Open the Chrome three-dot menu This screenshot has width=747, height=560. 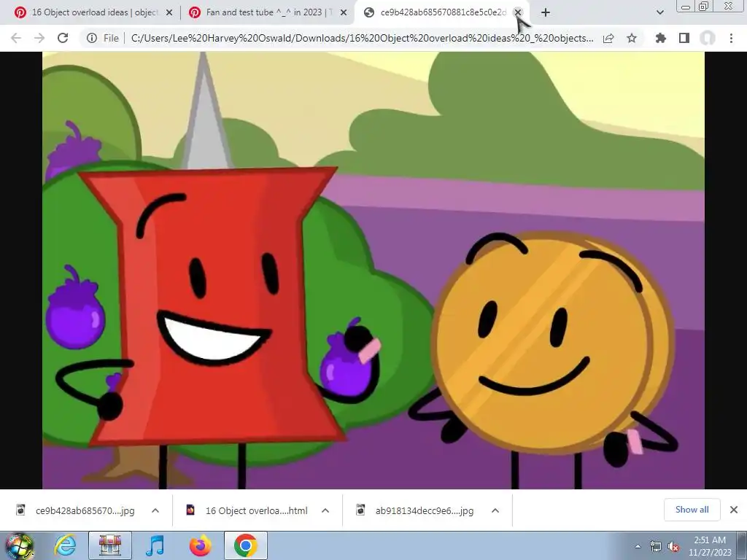[x=731, y=38]
